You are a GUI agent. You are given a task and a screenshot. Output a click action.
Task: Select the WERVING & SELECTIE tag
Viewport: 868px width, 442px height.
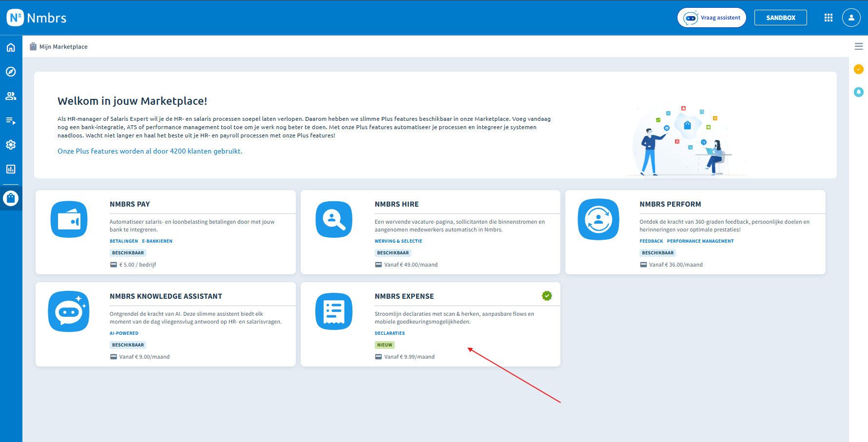398,241
